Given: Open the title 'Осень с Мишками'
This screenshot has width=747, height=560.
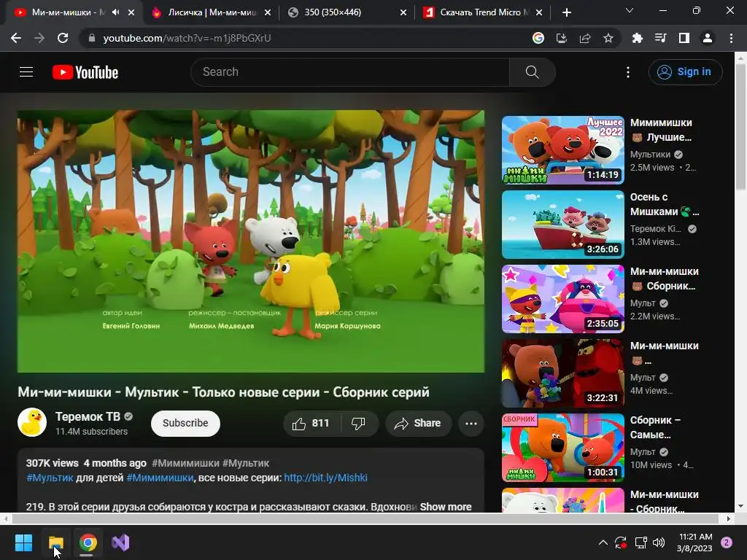Looking at the screenshot, I should [x=664, y=204].
